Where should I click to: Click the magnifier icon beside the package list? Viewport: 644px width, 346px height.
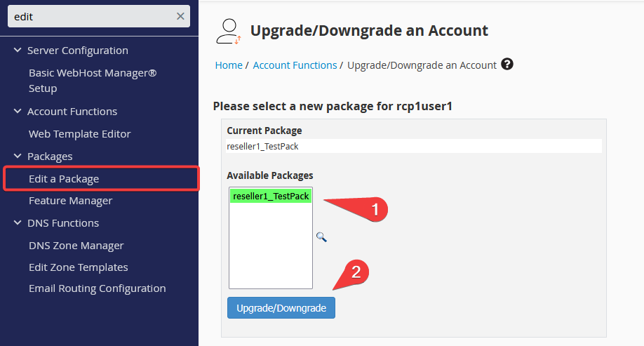321,237
